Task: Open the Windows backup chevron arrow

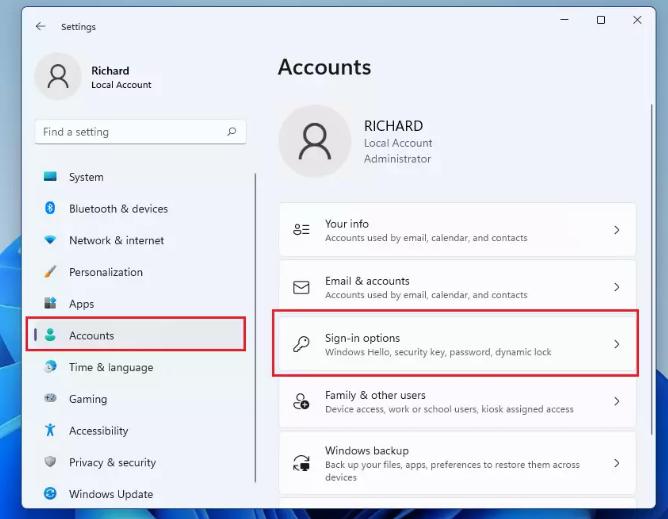Action: point(616,463)
